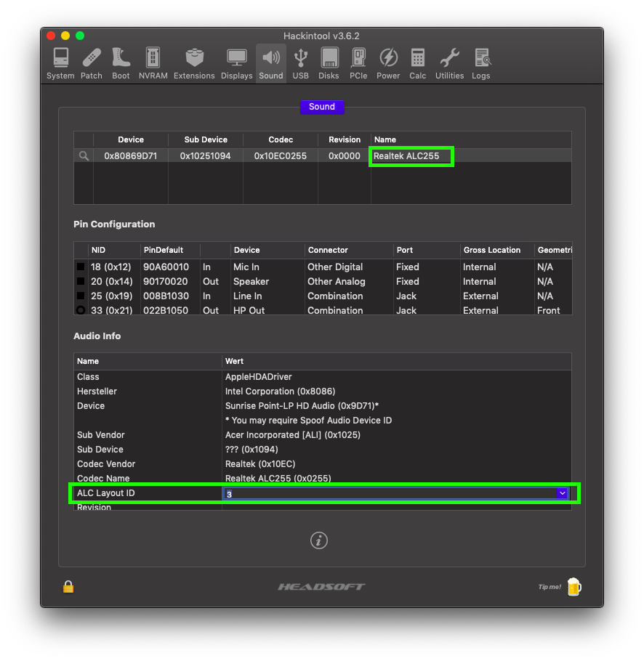Image resolution: width=644 pixels, height=661 pixels.
Task: Open the Displays section
Action: tap(237, 63)
